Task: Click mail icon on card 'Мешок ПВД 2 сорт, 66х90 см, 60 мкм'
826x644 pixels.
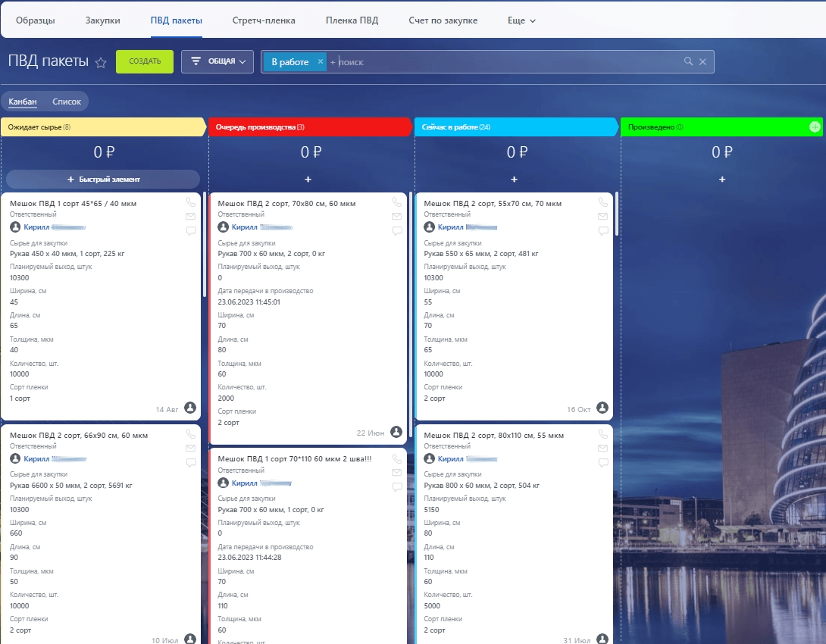Action: [x=191, y=448]
